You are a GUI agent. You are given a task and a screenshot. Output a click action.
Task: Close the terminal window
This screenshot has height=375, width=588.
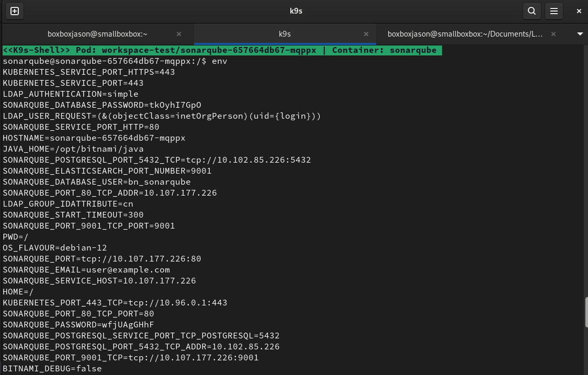[x=579, y=11]
